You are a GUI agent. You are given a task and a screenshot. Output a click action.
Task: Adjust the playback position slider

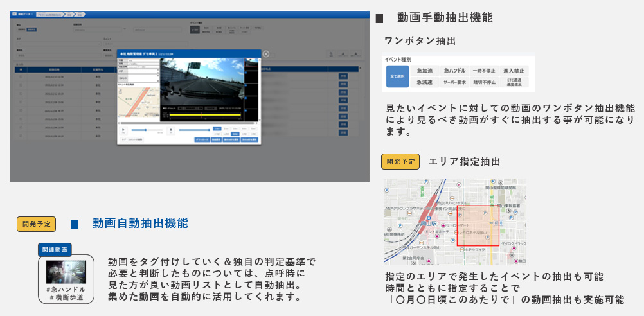(147, 130)
